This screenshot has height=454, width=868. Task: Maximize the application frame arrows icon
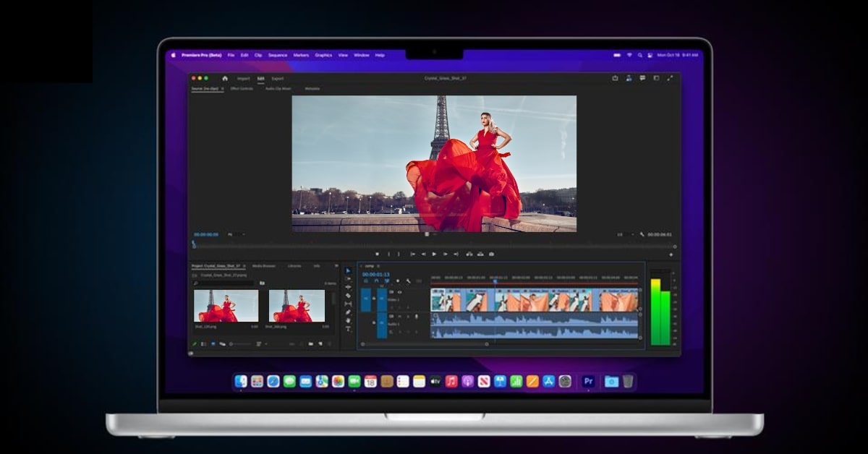click(x=670, y=78)
